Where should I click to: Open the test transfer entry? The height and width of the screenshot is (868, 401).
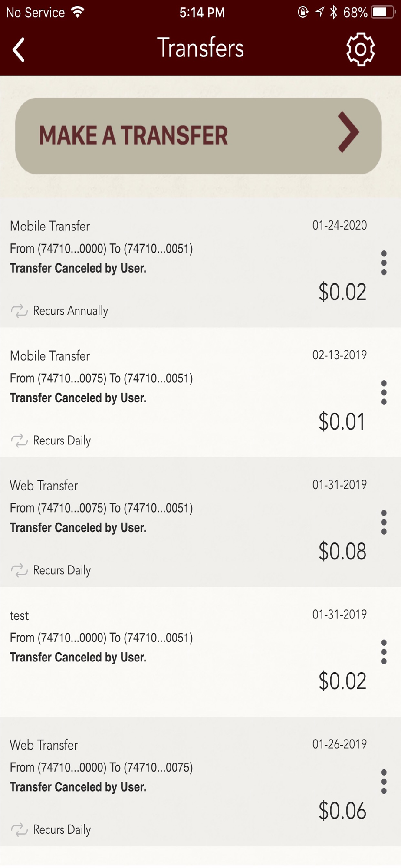[200, 652]
